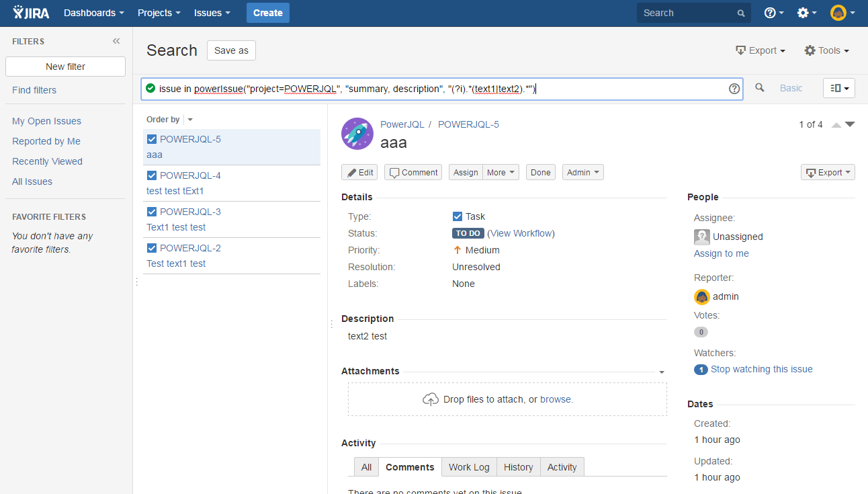Open the More actions dropdown

coord(501,172)
